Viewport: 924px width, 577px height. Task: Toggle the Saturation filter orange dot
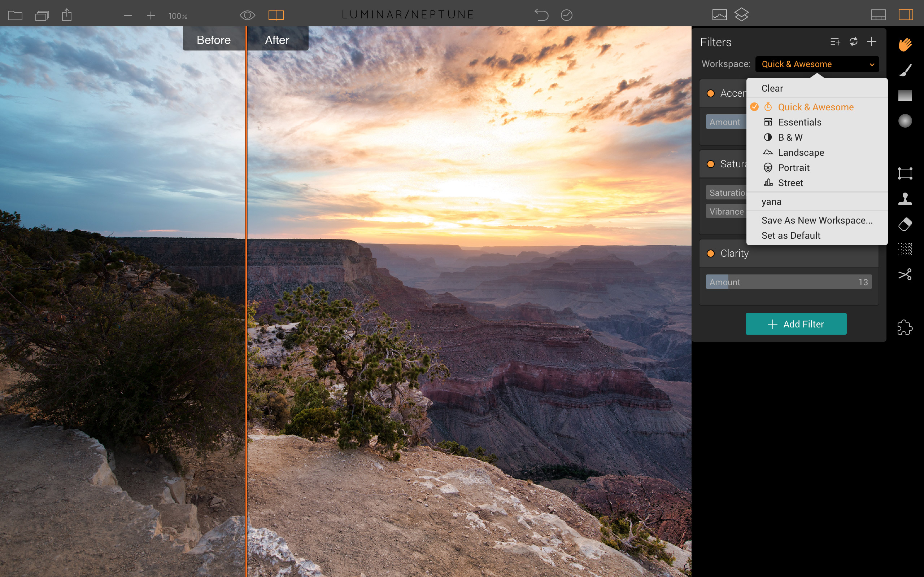click(x=711, y=164)
